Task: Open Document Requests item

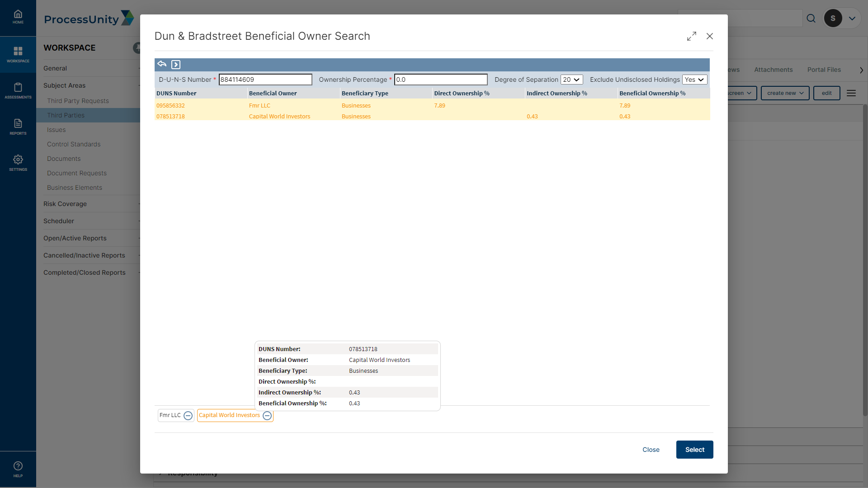Action: point(77,173)
